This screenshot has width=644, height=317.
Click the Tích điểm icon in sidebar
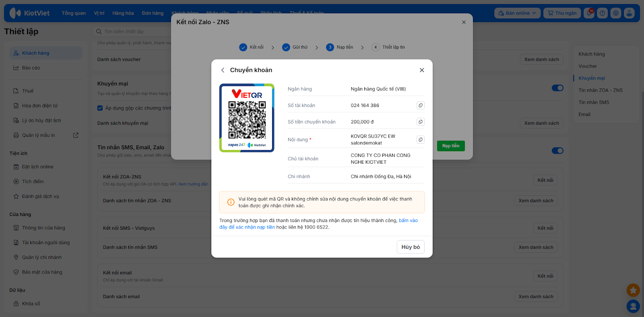[16, 181]
